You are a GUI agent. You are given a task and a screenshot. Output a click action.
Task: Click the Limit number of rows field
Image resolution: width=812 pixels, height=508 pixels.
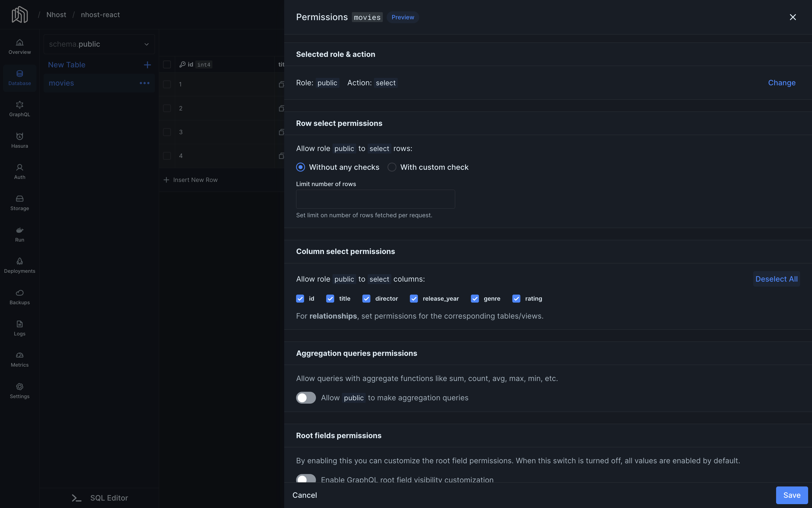(375, 199)
